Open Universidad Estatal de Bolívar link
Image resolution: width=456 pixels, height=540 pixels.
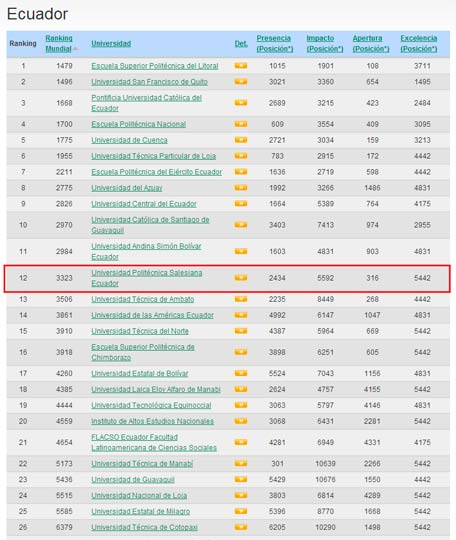click(140, 373)
